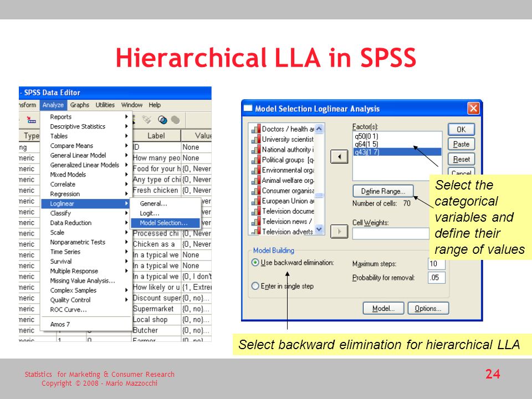The image size is (532, 399).
Task: Open the Graphs menu
Action: click(x=80, y=105)
